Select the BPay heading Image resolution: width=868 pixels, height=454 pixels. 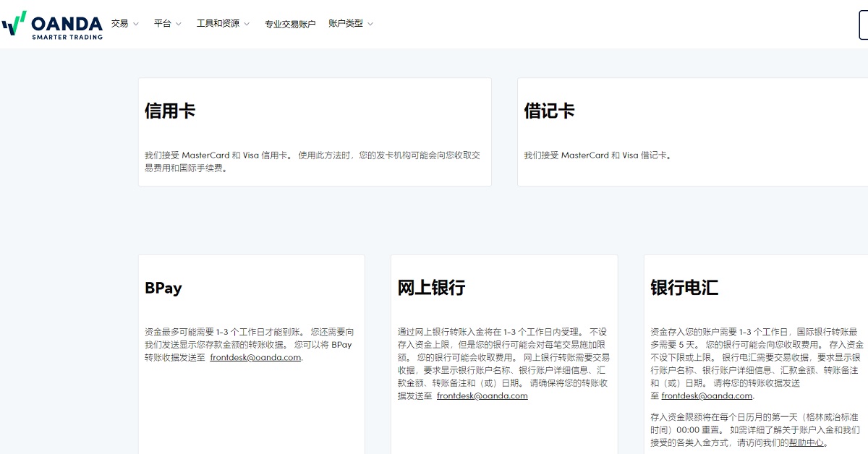coord(163,288)
